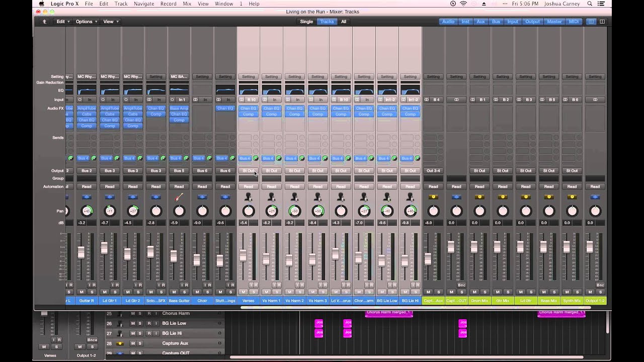Switch to the narrow channel strips view icon
This screenshot has width=644, height=362.
591,22
